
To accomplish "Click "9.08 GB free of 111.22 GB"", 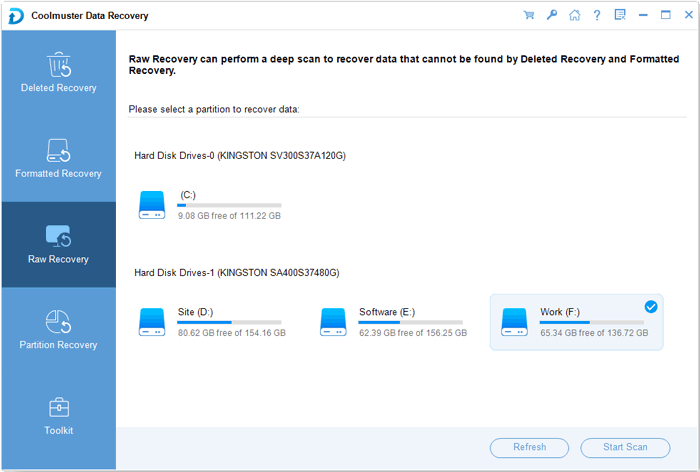I will (229, 216).
